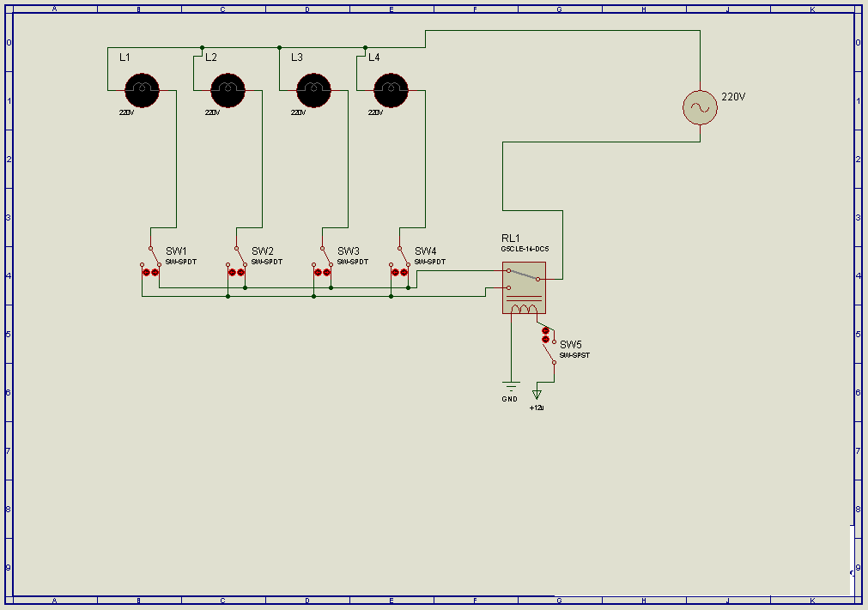Select lamp L3 bulb symbol

click(x=314, y=90)
